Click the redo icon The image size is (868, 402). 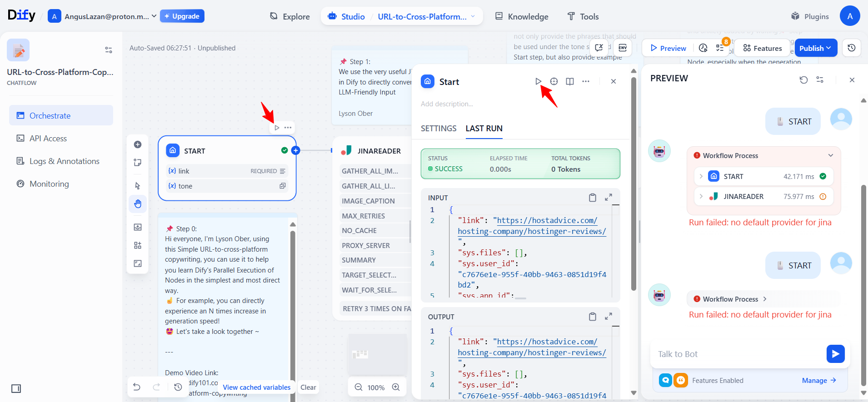point(157,387)
